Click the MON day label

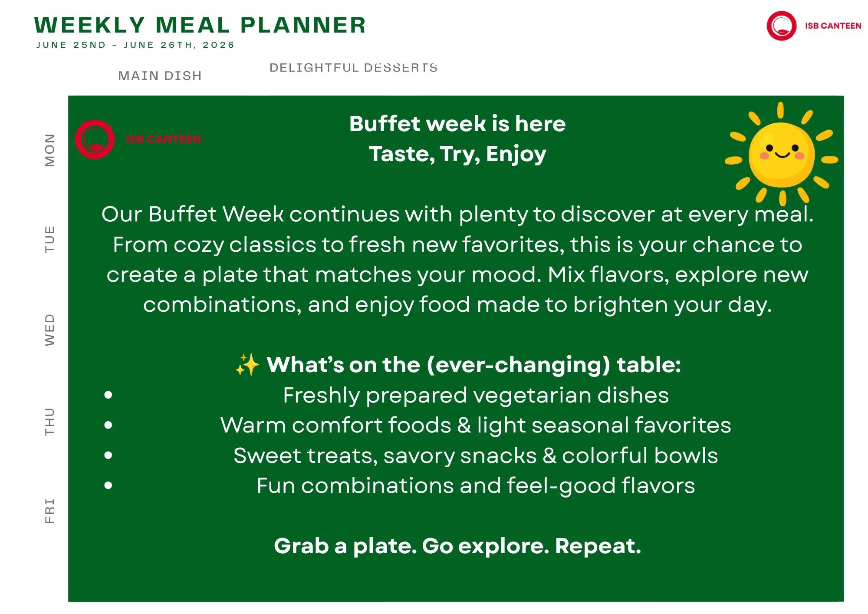point(50,150)
